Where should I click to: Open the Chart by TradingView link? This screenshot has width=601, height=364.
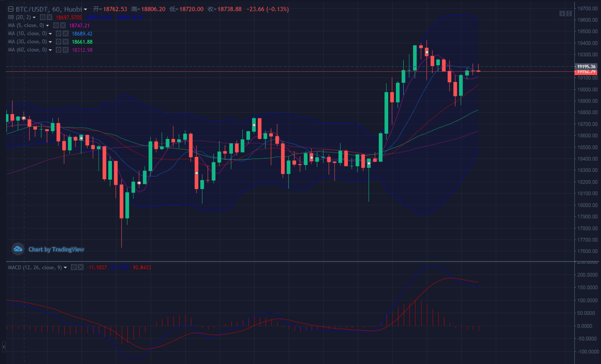(x=56, y=249)
